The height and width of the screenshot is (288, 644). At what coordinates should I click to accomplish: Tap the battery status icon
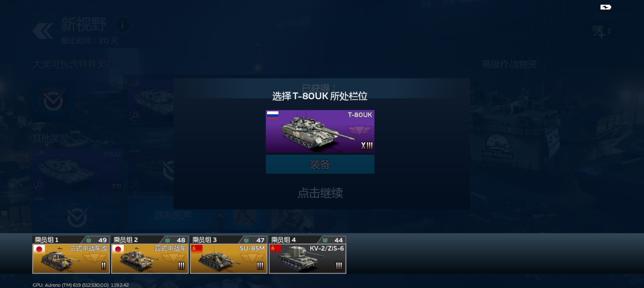tap(606, 7)
